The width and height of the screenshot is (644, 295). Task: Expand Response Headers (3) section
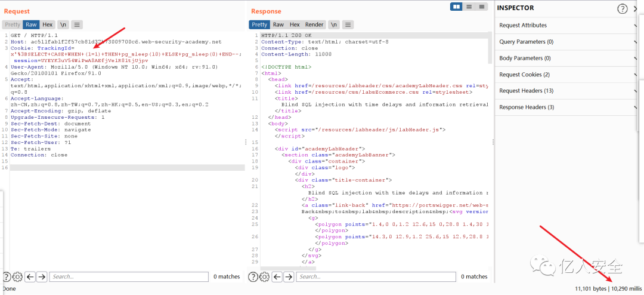[567, 107]
